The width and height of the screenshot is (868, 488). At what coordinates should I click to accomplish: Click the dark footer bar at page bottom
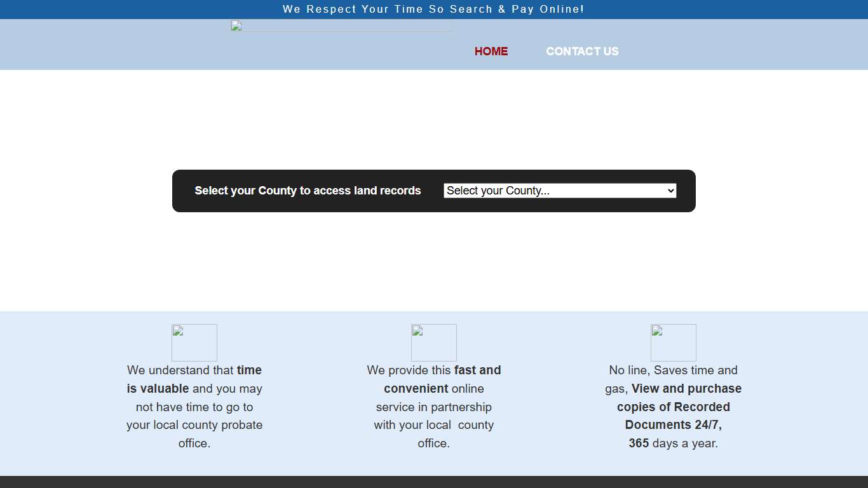click(x=434, y=482)
